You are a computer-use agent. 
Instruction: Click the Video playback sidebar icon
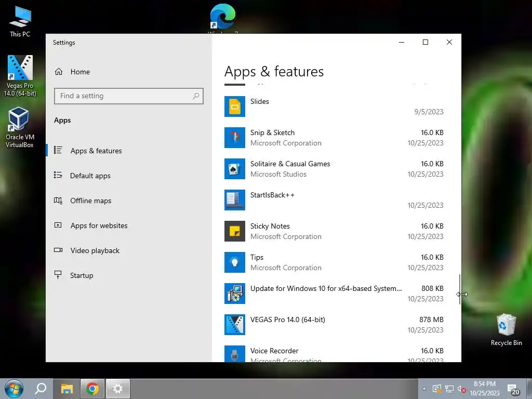click(58, 250)
